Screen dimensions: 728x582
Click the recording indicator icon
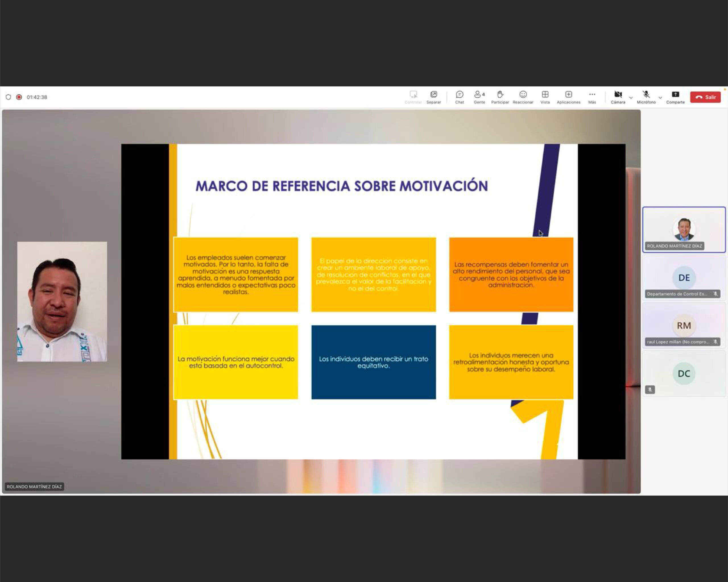(19, 97)
